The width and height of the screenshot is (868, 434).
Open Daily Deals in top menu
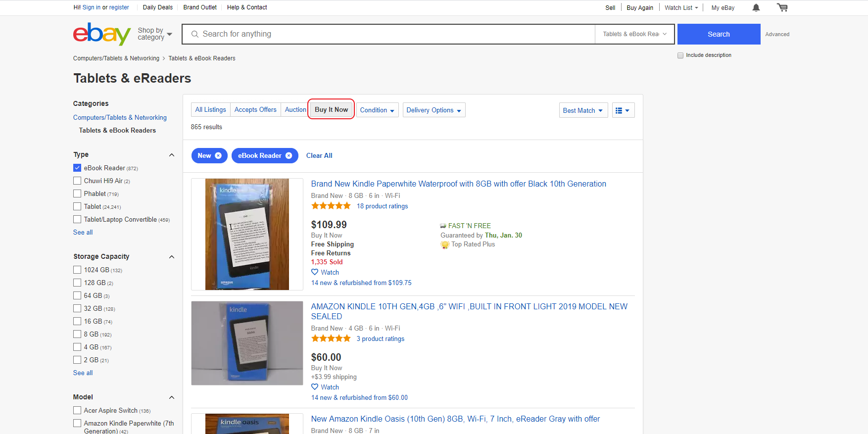pyautogui.click(x=158, y=7)
